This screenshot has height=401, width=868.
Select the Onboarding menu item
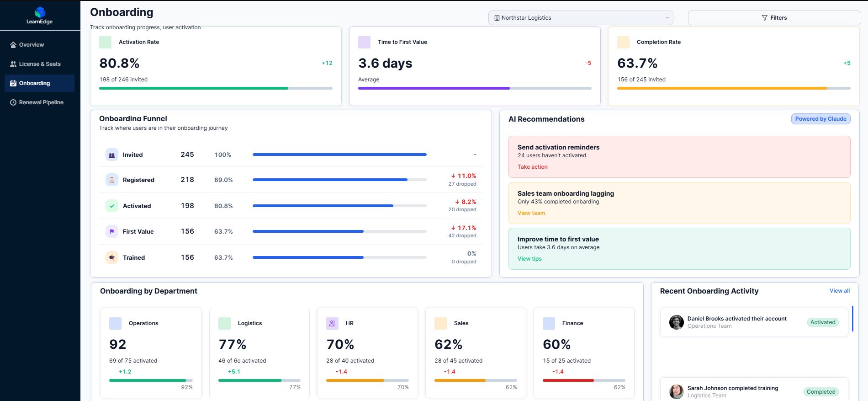coord(39,83)
